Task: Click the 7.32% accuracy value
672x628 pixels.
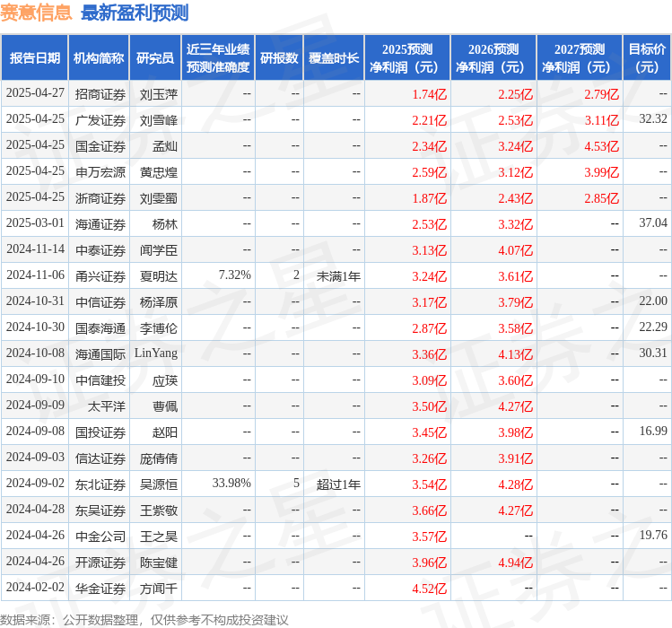Action: point(235,275)
